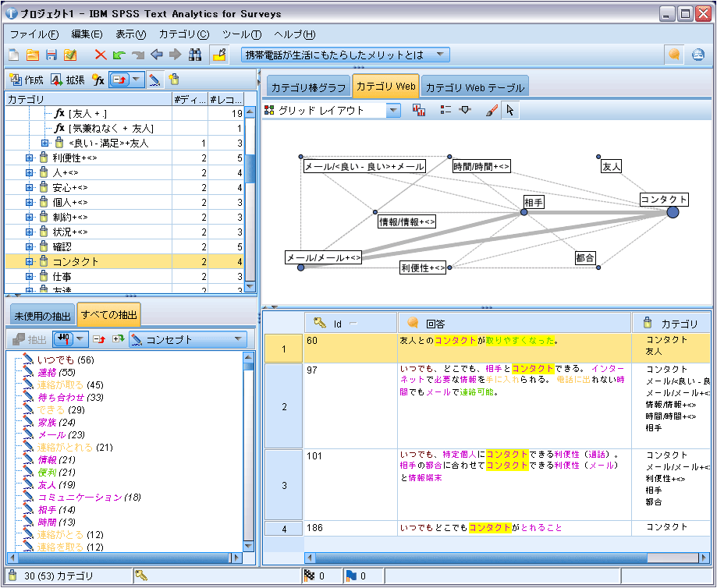Open the question selector 携帯電話が生活にもたらしたメリットとは
This screenshot has width=717, height=588.
point(346,55)
